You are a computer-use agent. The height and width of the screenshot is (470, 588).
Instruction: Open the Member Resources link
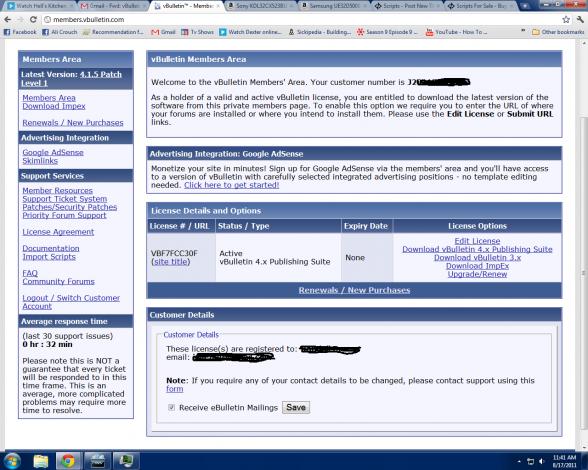pos(57,191)
